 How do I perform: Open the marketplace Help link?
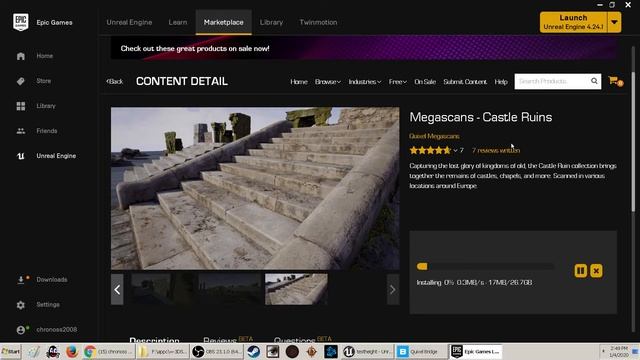(x=501, y=82)
